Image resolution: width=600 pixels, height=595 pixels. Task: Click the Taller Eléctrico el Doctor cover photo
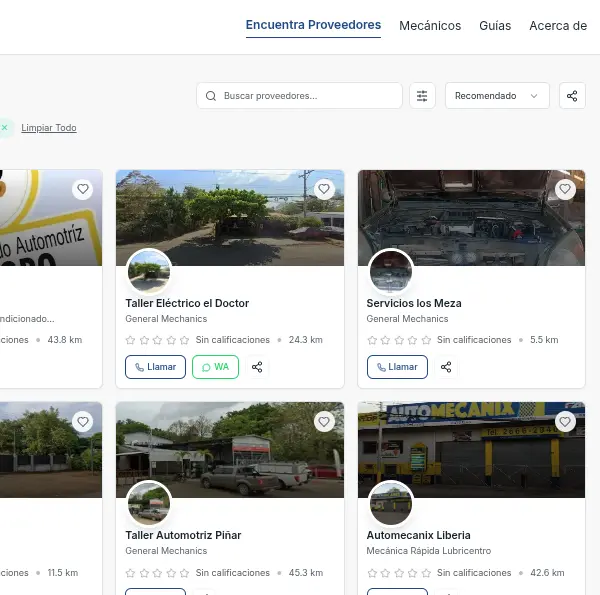coord(230,218)
